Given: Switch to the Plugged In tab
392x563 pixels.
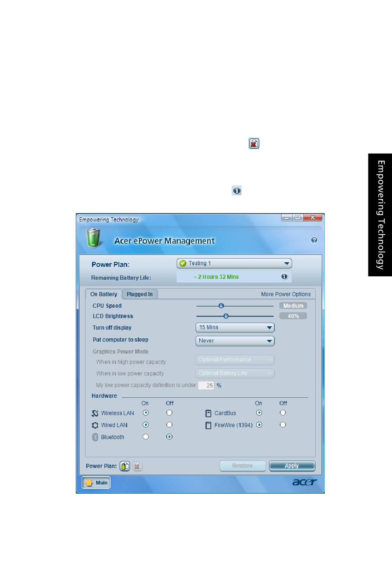Looking at the screenshot, I should point(140,294).
